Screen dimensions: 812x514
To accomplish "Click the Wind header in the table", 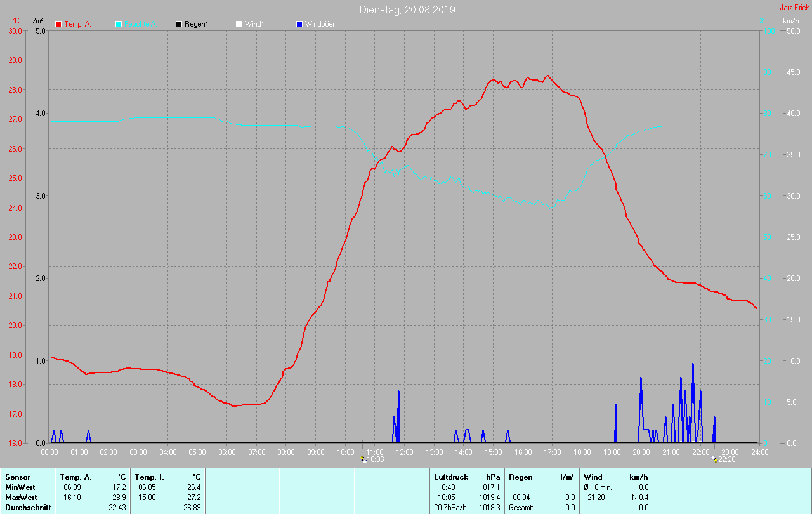I will [x=593, y=477].
